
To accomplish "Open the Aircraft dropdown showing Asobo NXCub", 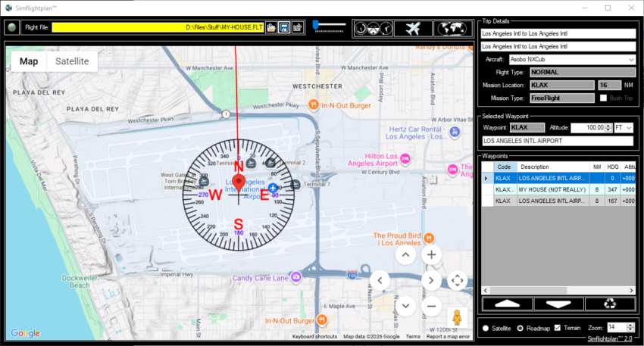I will click(572, 60).
